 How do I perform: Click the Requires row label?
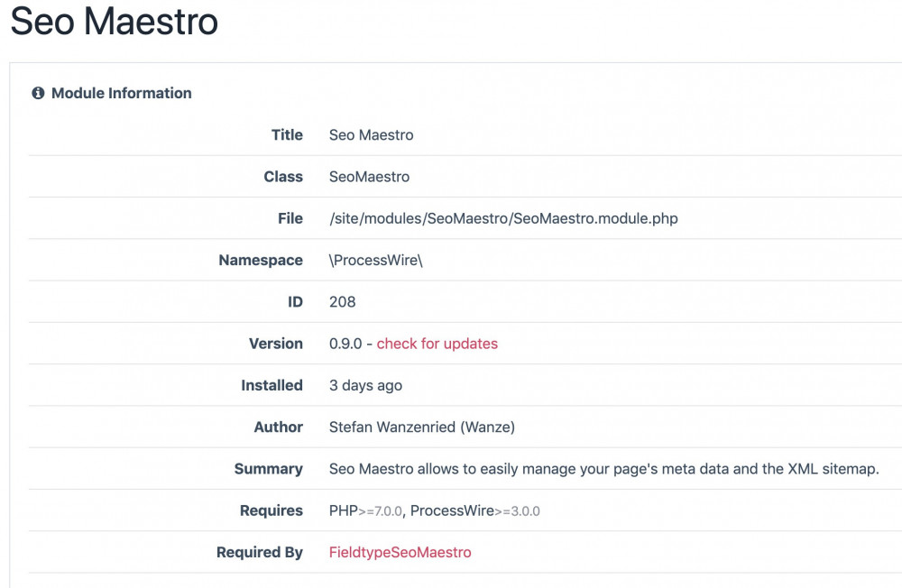(x=271, y=510)
